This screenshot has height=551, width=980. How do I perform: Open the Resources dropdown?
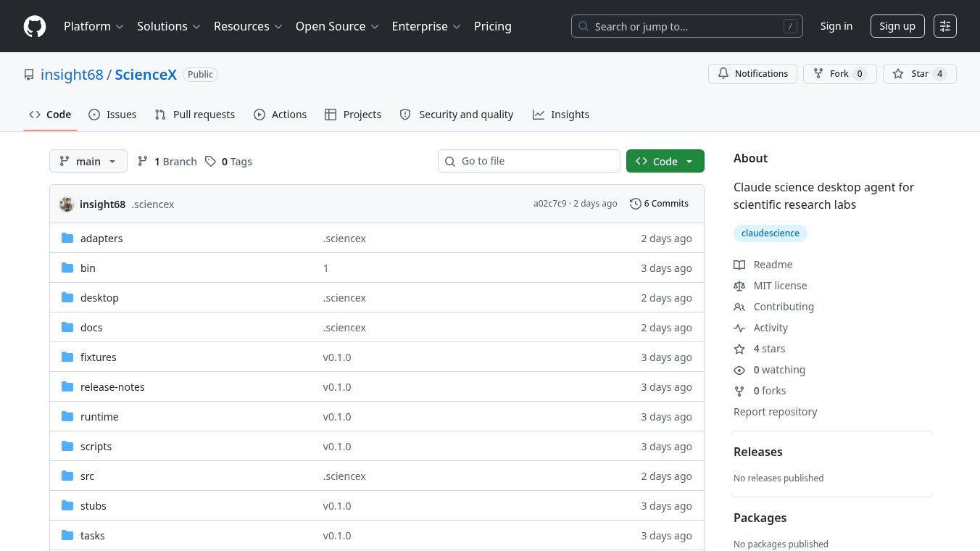tap(247, 26)
